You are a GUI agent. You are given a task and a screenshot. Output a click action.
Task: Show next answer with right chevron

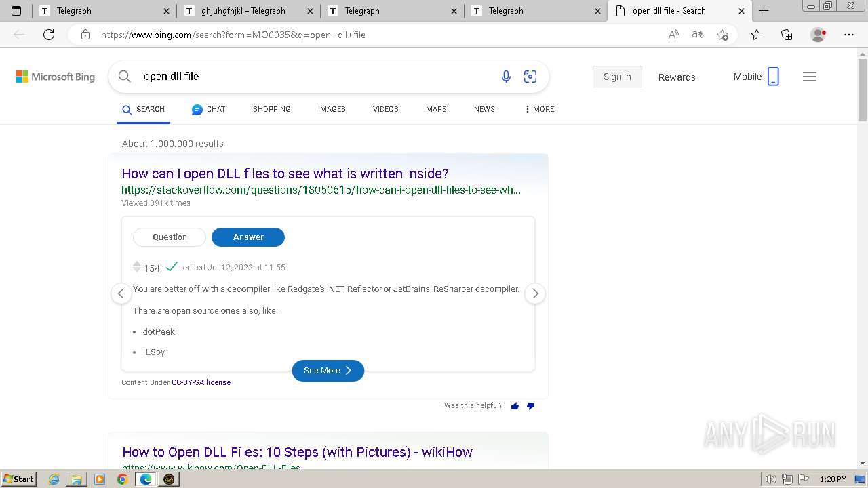click(x=535, y=293)
